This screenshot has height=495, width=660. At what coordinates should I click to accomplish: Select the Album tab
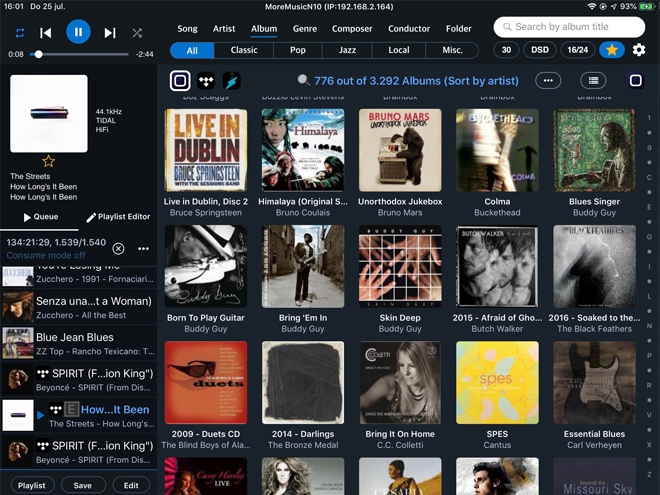coord(264,29)
